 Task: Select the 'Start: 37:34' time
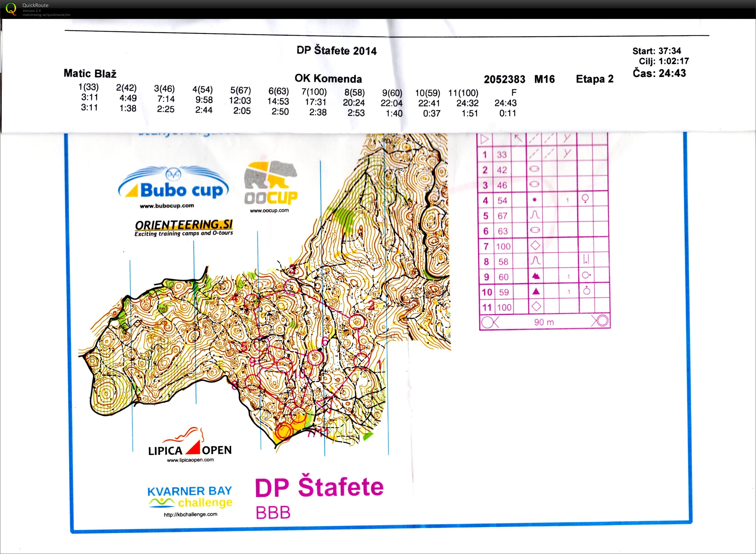click(656, 51)
